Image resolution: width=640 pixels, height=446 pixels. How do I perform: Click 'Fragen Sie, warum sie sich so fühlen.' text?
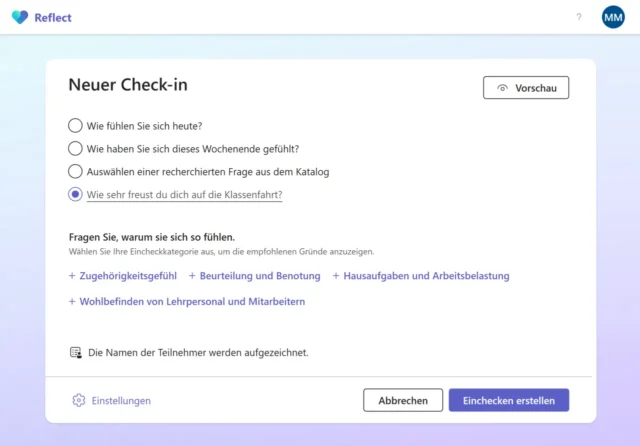click(x=152, y=237)
